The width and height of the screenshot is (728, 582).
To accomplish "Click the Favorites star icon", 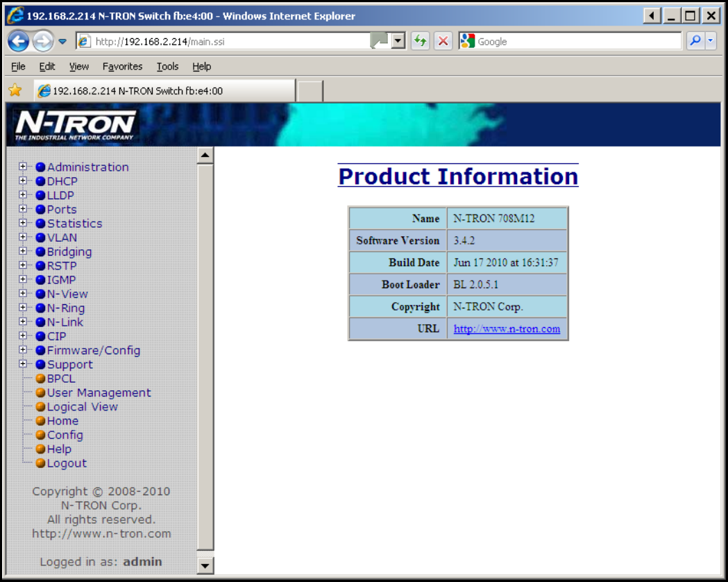I will (x=15, y=90).
